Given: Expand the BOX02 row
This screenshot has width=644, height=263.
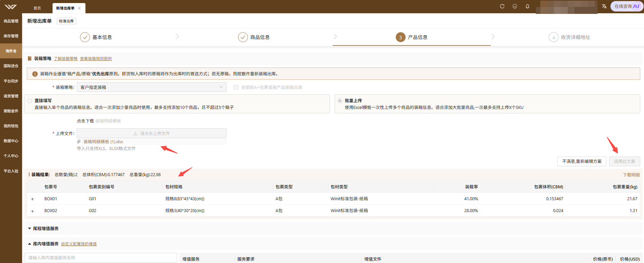Looking at the screenshot, I should click(x=33, y=211).
